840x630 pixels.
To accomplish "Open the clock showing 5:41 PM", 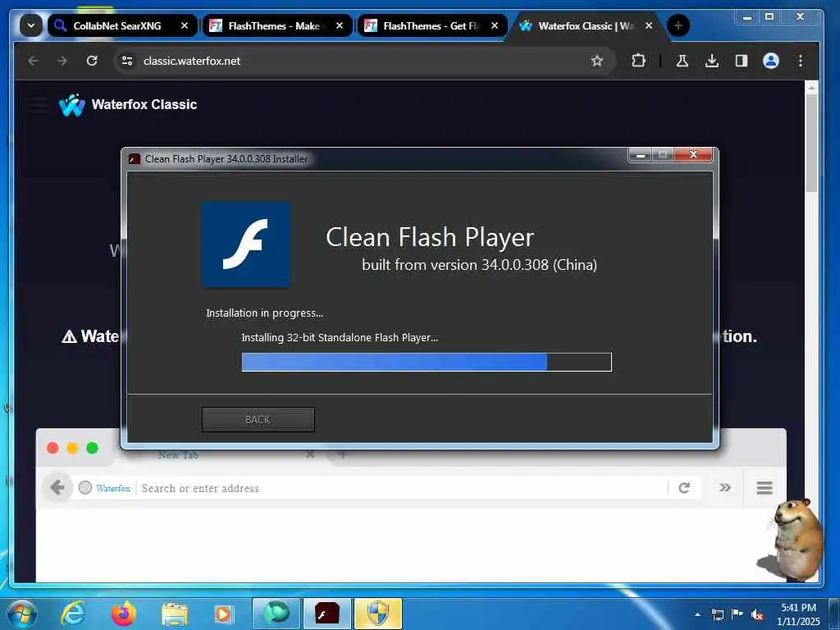I will (798, 614).
